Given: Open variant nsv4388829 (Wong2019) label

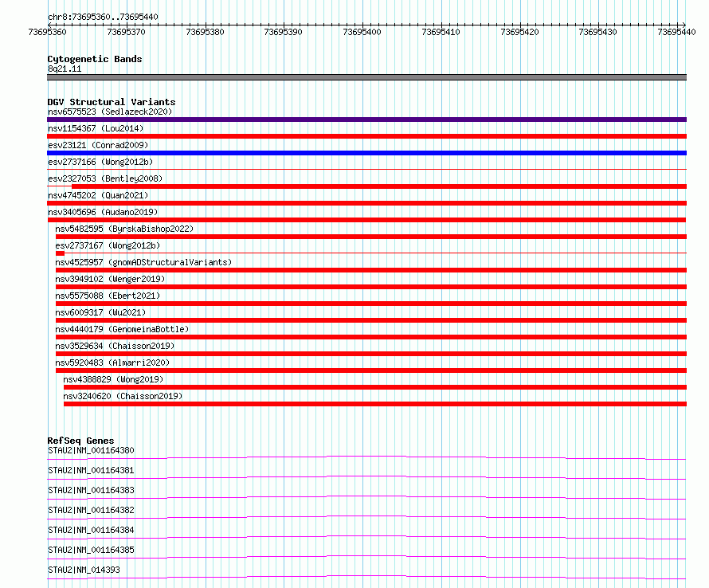Looking at the screenshot, I should click(113, 379).
